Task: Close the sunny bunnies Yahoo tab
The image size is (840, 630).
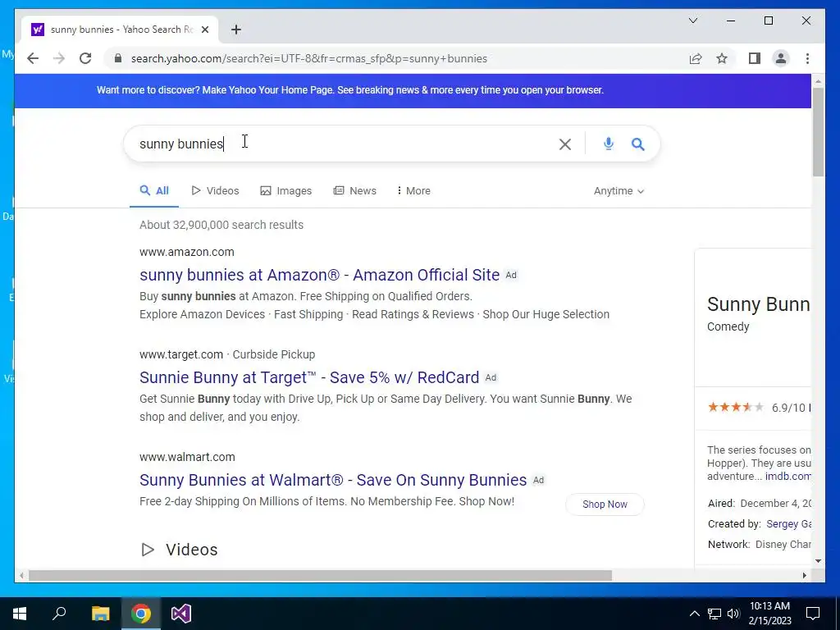Action: [x=204, y=30]
